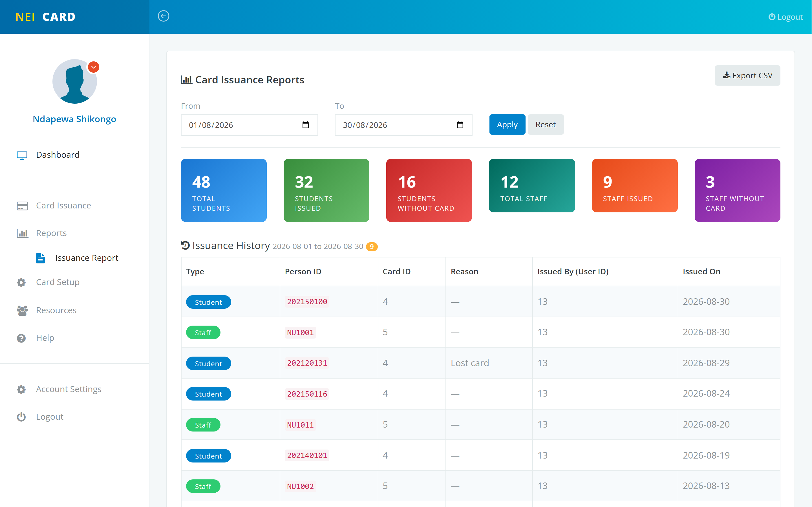The image size is (812, 507).
Task: Expand the Reports menu item
Action: 51,233
